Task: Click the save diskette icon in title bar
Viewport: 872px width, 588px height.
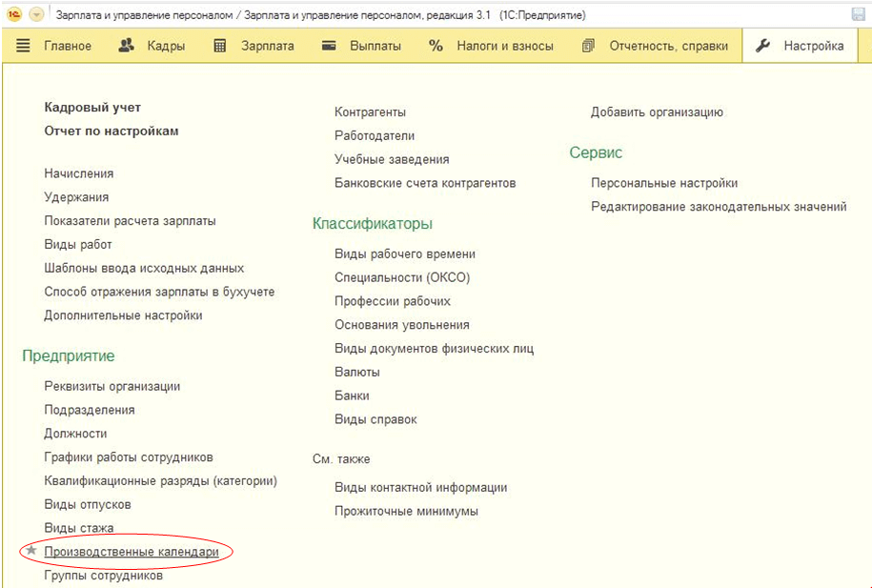Action: tap(858, 15)
